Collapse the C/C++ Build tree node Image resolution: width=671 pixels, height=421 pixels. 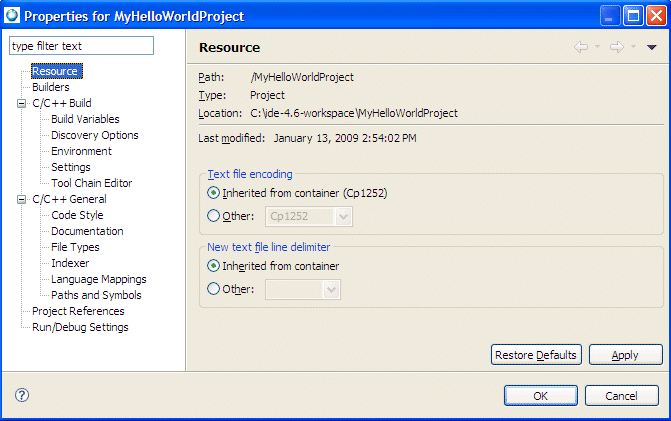(22, 103)
